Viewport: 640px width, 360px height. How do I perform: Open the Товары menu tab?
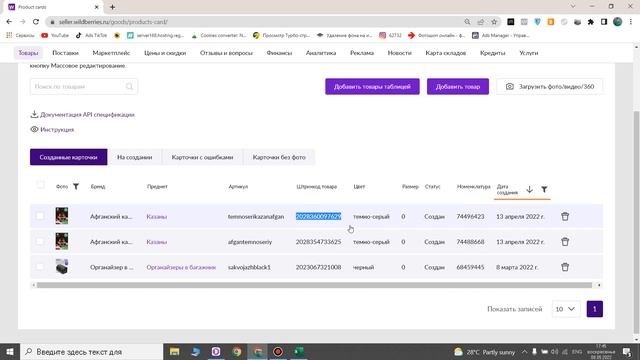click(x=28, y=53)
